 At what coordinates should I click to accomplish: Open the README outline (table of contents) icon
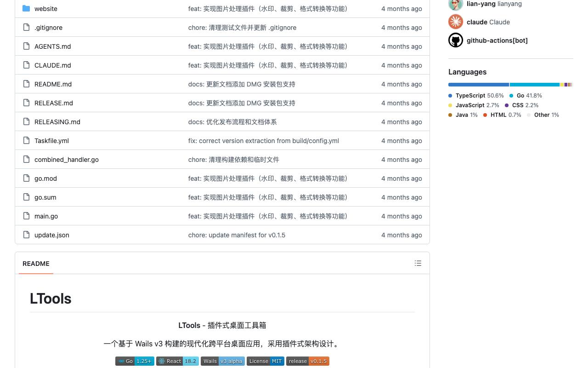[418, 263]
